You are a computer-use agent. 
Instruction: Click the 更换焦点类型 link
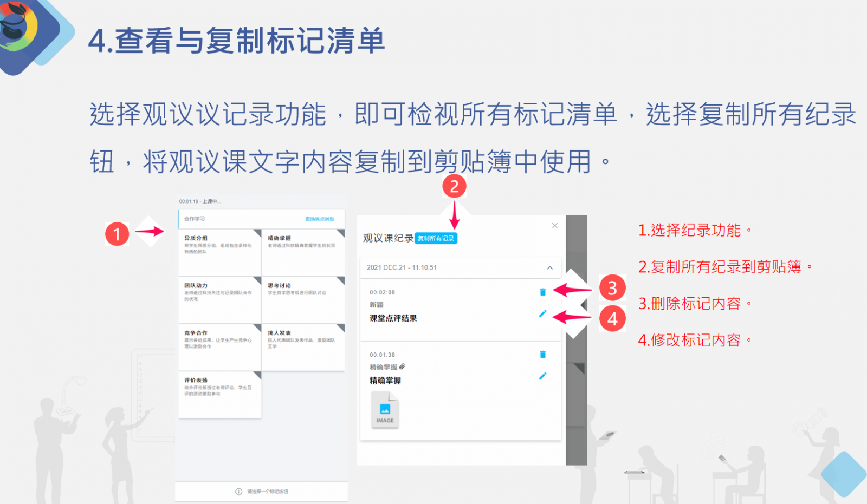coord(320,219)
